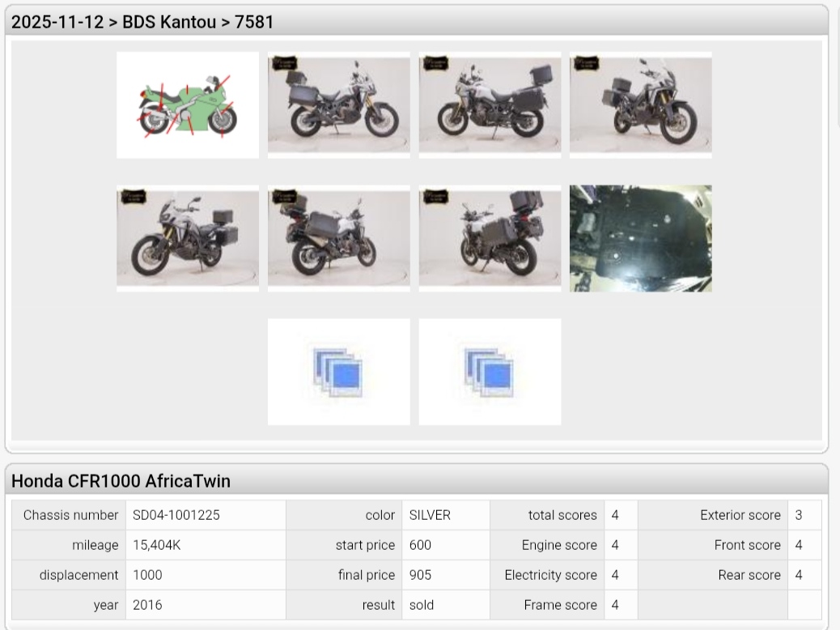
Task: Click the Exterior score value 3
Action: (799, 515)
